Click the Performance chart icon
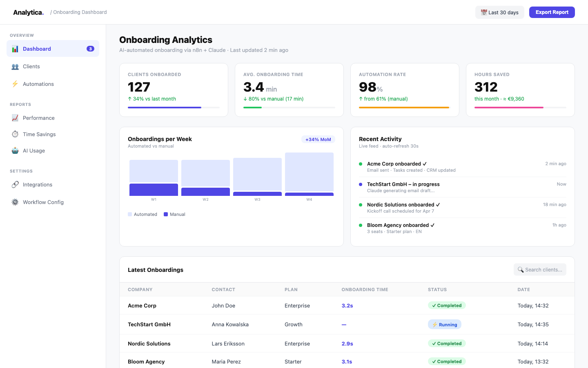588x368 pixels. 15,118
